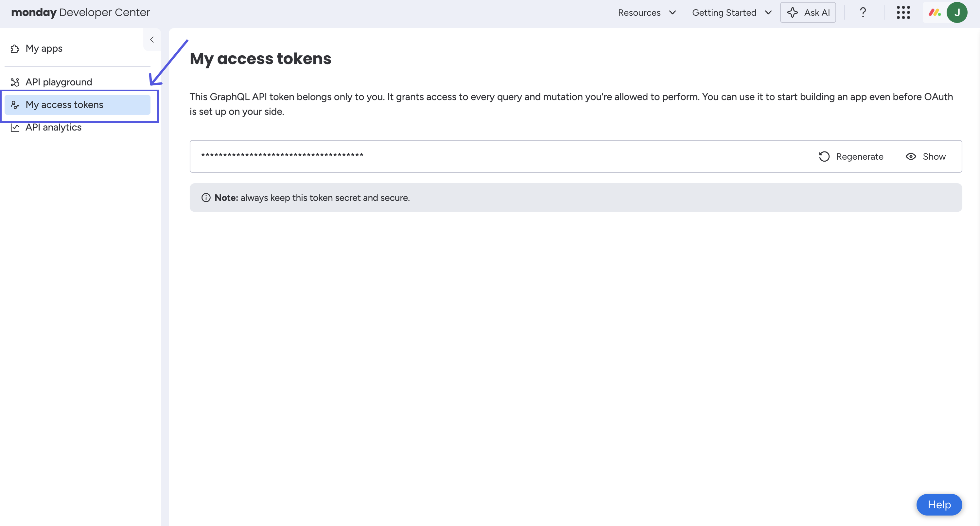980x526 pixels.
Task: Click the Ask AI button
Action: 808,12
